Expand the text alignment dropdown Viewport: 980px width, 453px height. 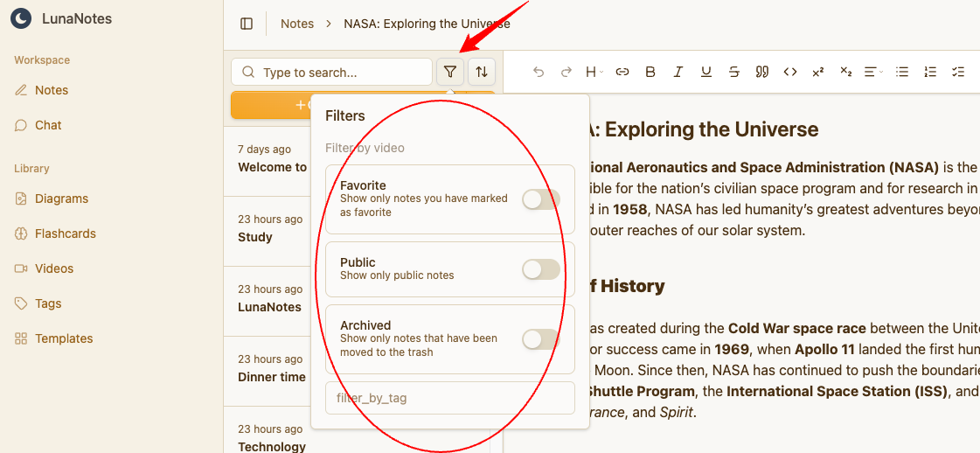872,72
